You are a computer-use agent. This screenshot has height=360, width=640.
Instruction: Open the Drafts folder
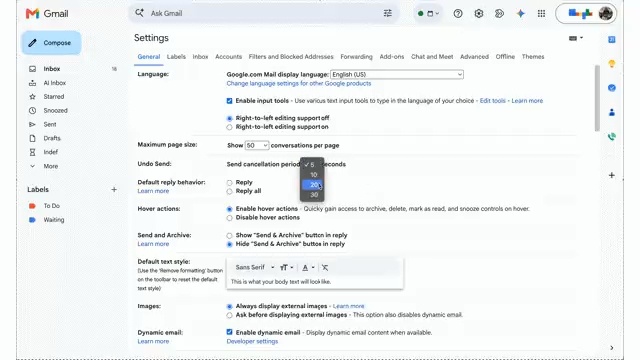click(52, 138)
